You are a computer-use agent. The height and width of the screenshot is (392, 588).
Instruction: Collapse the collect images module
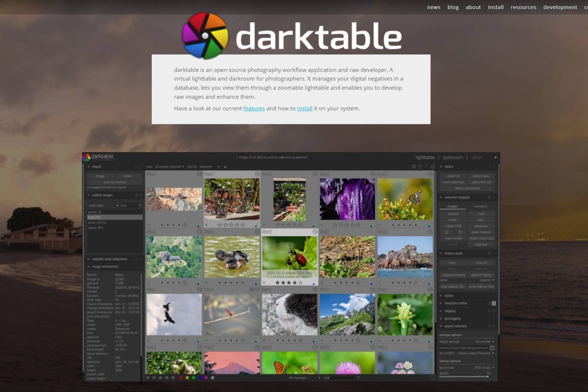click(89, 195)
